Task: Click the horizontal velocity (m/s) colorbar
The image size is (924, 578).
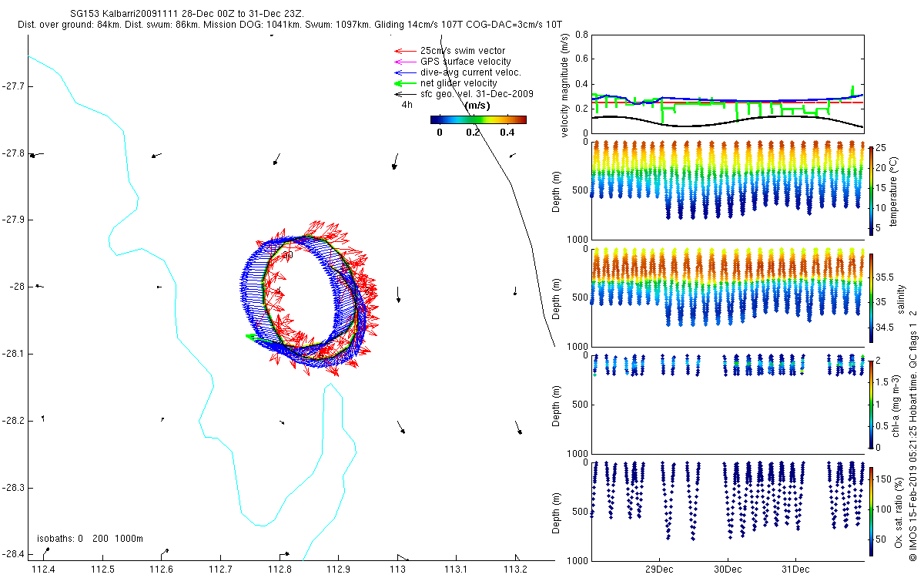Action: pos(478,119)
